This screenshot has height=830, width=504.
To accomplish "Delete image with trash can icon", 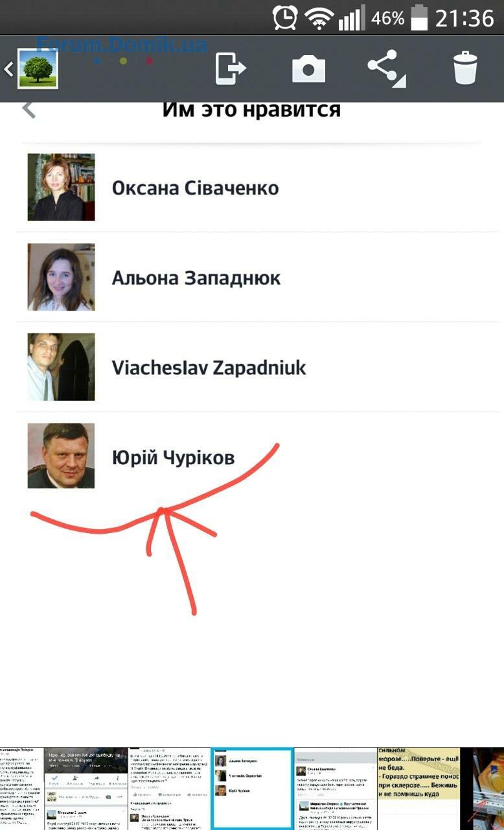I will 465,68.
